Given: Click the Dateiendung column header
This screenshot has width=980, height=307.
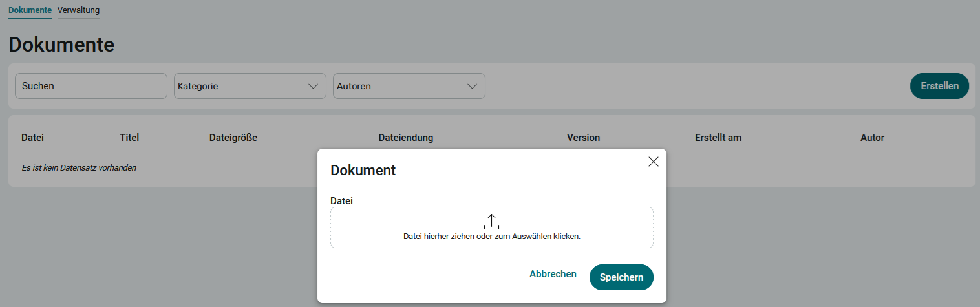Looking at the screenshot, I should point(405,138).
